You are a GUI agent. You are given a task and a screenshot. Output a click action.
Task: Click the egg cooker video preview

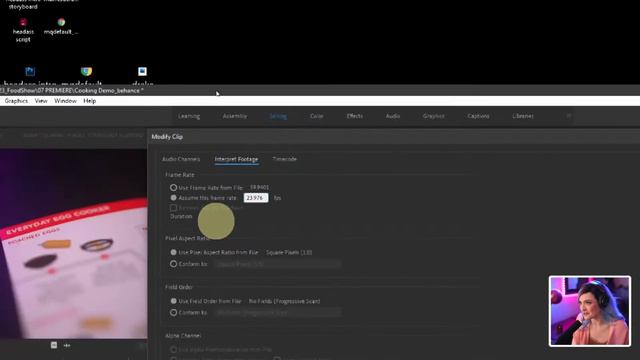73,244
